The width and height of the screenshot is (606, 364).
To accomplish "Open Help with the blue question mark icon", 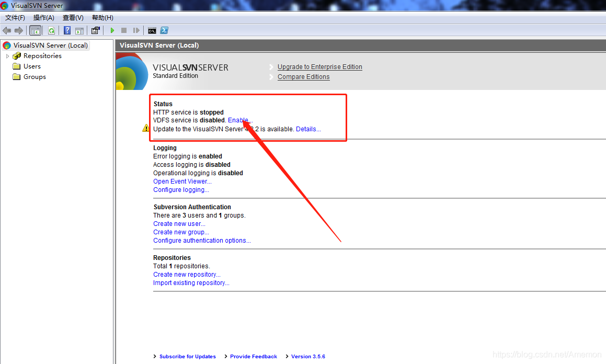I will (x=67, y=30).
